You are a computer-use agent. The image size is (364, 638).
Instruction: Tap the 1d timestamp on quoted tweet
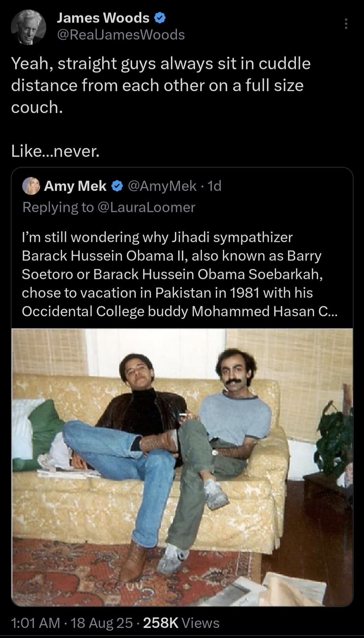click(215, 186)
